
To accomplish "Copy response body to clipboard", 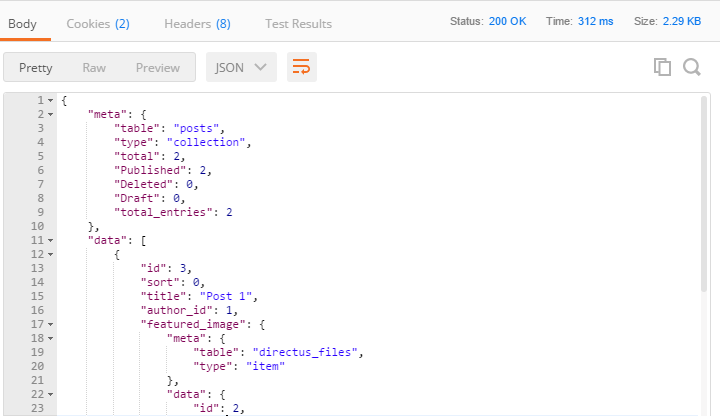I will [x=662, y=67].
